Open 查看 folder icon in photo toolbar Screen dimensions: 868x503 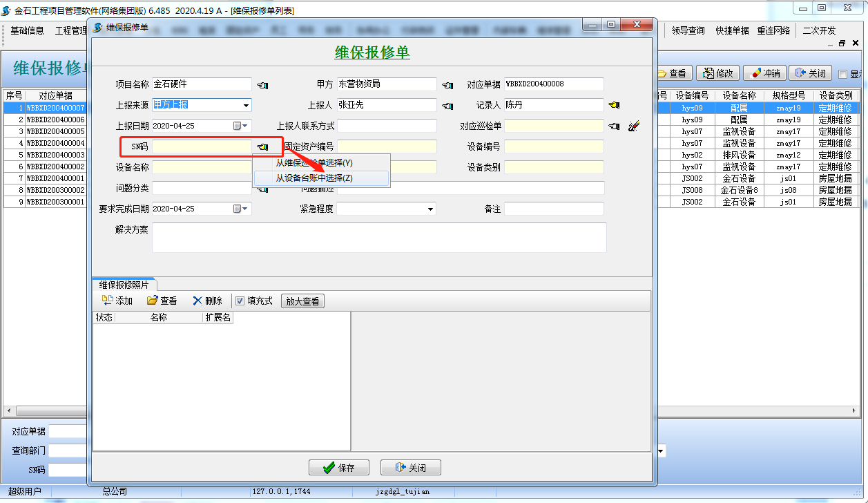coord(153,301)
